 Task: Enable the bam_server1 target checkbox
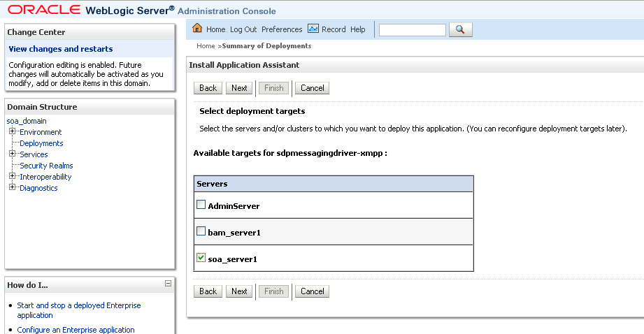(x=201, y=231)
